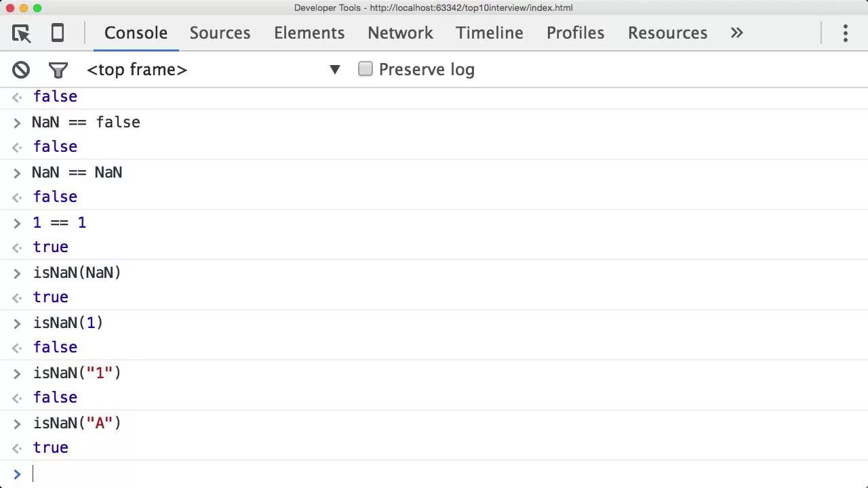Open the Resources tab
This screenshot has height=488, width=868.
[667, 33]
